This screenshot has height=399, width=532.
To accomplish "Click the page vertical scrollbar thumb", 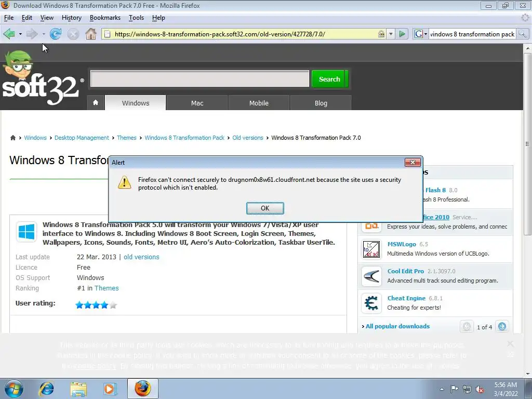I will point(527,143).
